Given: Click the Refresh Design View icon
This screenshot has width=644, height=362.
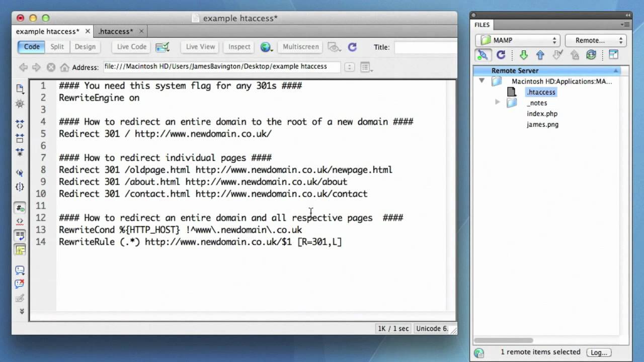Looking at the screenshot, I should tap(352, 47).
